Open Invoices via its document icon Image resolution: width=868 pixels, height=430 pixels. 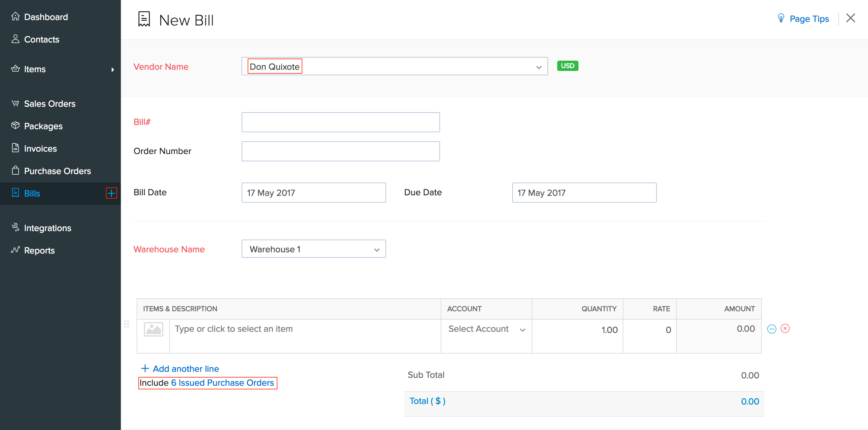click(15, 148)
